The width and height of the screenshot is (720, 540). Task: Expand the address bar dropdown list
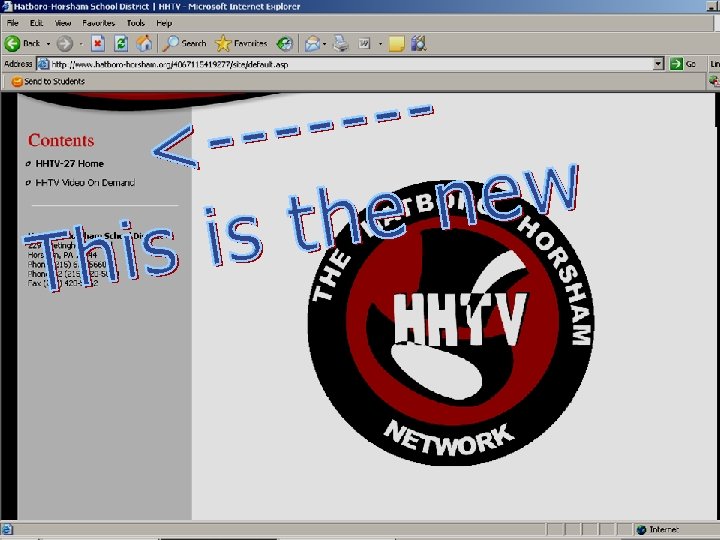tap(658, 64)
